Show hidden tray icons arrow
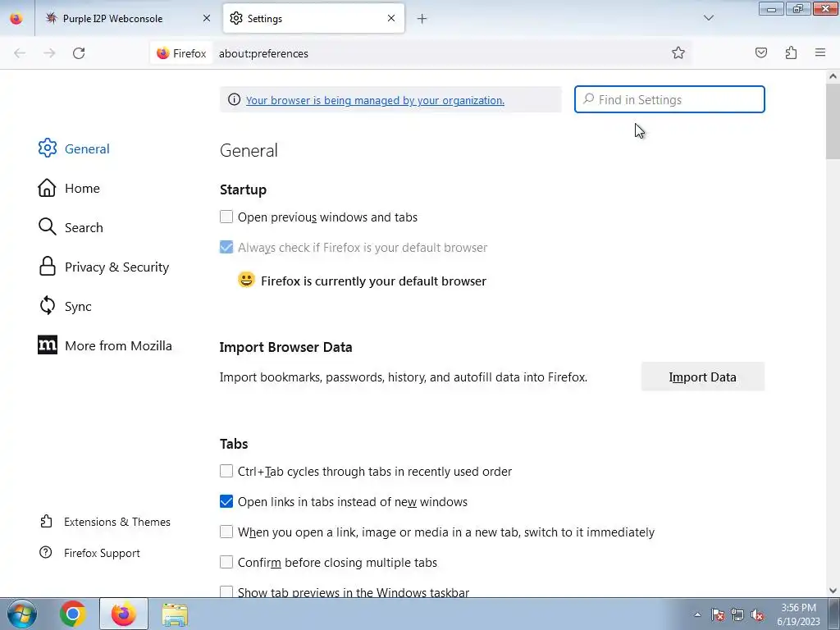 (697, 614)
